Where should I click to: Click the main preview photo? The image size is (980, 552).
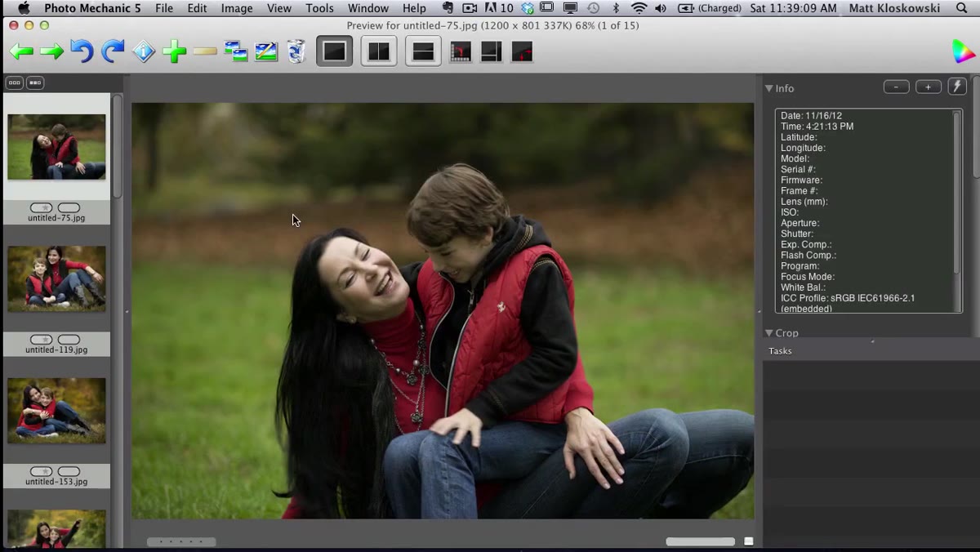pyautogui.click(x=443, y=310)
